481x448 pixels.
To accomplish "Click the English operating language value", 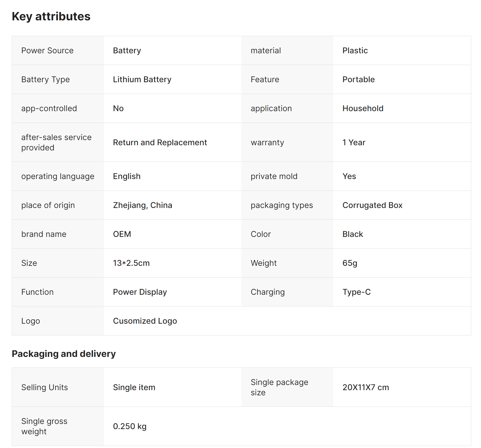I will click(127, 176).
